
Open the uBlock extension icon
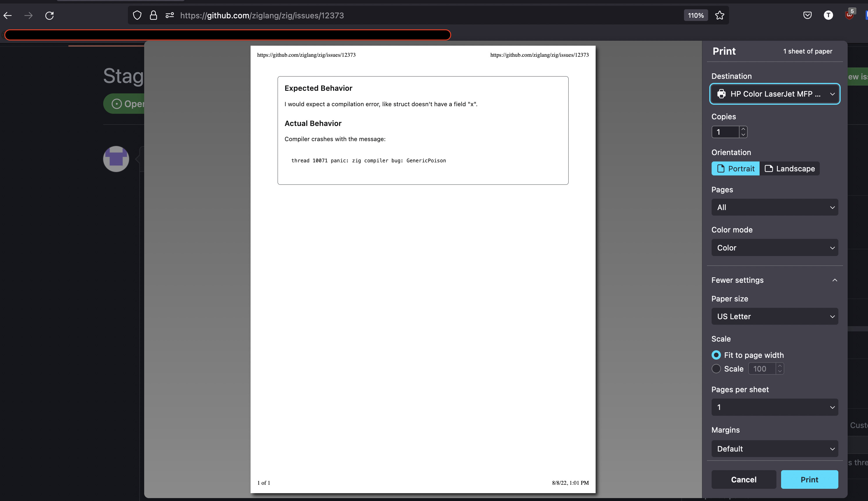pos(849,15)
